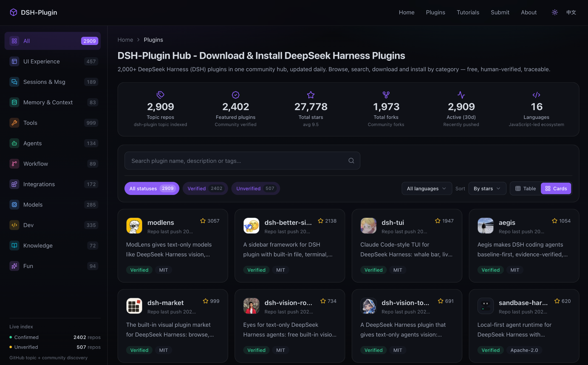Focus the plugin search field
588x365 pixels.
pos(242,161)
